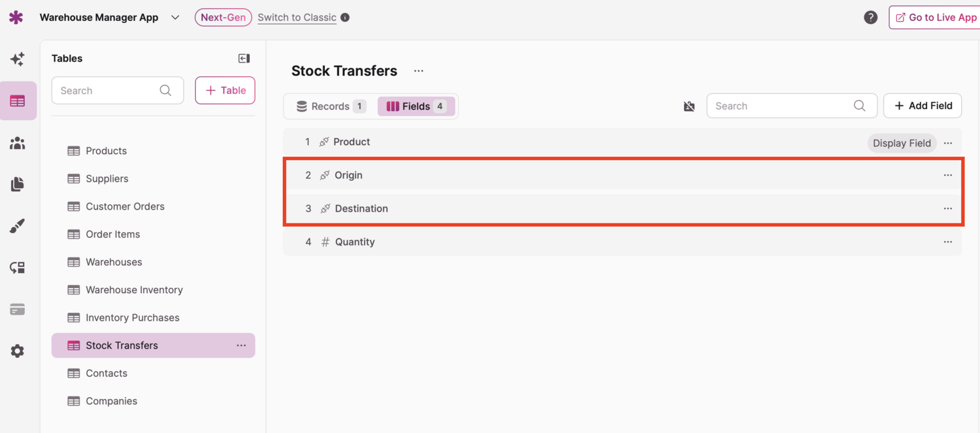This screenshot has width=980, height=433.
Task: Click the help question mark icon
Action: 870,18
